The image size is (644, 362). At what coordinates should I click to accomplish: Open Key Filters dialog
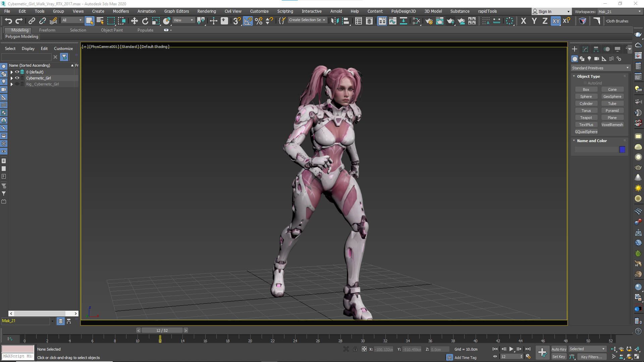pos(591,357)
